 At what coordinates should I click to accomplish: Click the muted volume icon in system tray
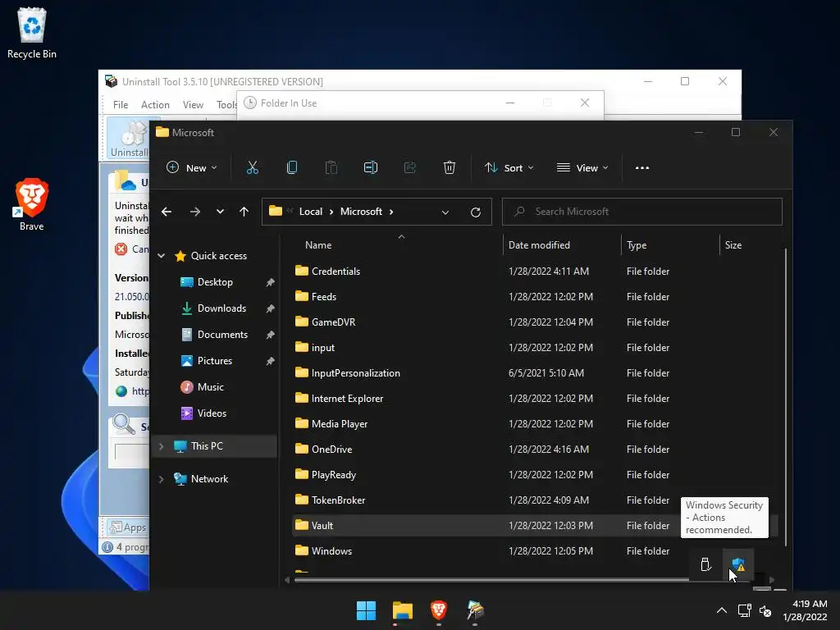[x=765, y=610]
